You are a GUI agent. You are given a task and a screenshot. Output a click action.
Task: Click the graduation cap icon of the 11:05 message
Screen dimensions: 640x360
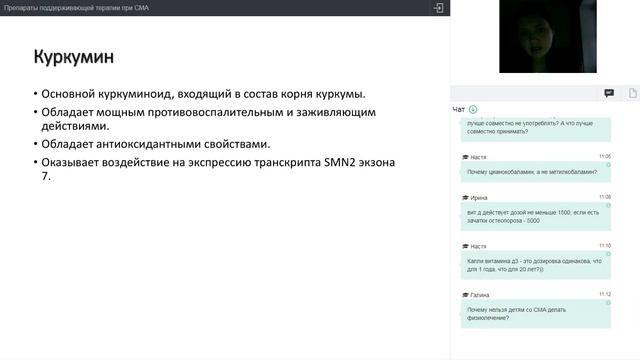pos(465,157)
